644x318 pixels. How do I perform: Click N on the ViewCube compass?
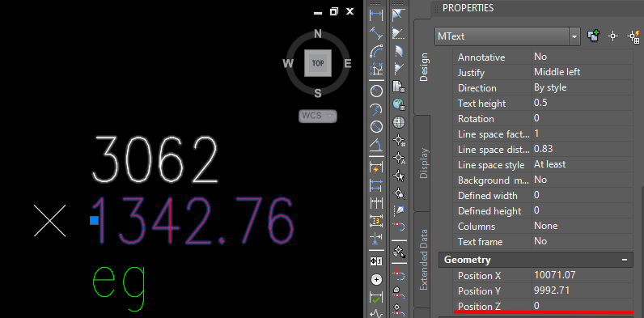317,34
